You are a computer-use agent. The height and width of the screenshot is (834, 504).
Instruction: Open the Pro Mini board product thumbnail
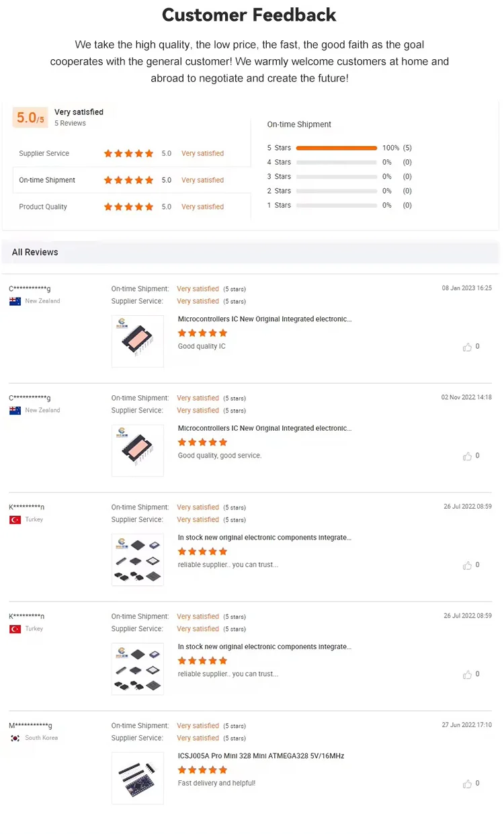[138, 778]
